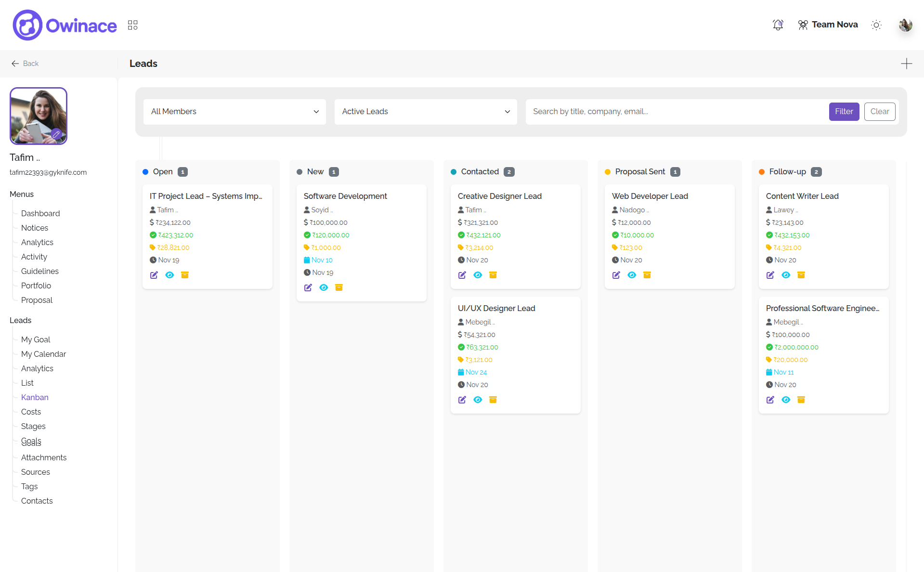Archive the Content Writer Lead card
Screen dimensions: 924x572
pyautogui.click(x=801, y=275)
